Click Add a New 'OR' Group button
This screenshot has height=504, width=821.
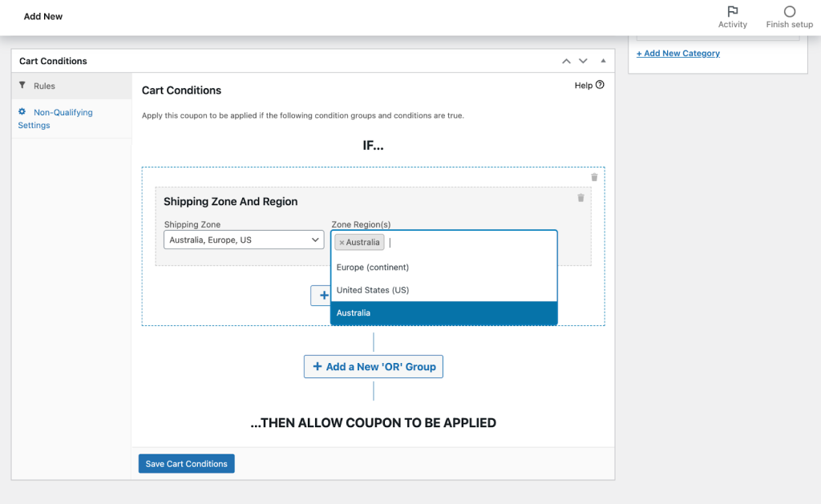click(x=373, y=367)
